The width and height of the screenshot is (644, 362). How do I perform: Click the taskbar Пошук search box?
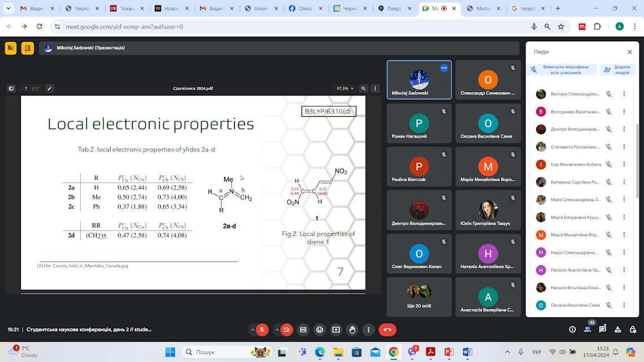coord(227,352)
